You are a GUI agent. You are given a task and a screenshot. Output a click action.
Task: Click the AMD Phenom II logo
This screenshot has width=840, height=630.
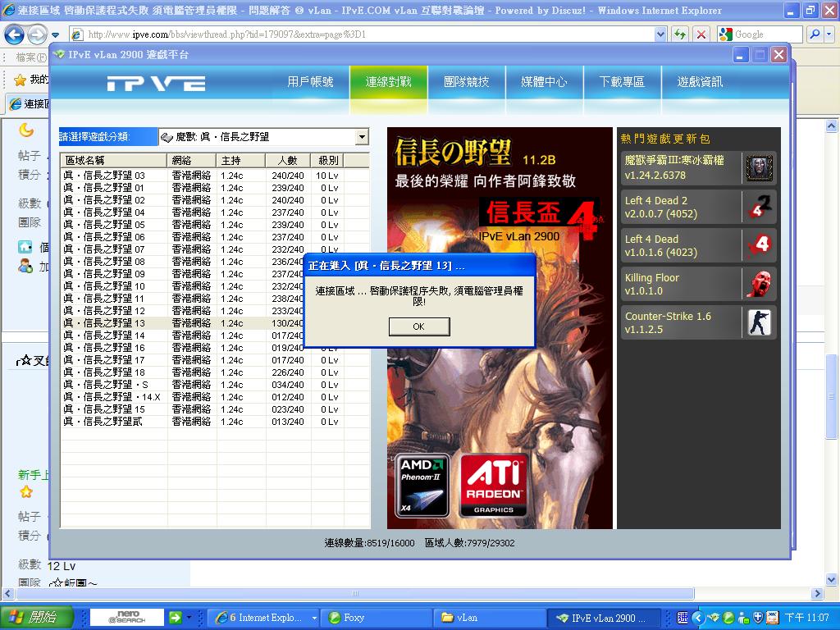click(x=422, y=485)
